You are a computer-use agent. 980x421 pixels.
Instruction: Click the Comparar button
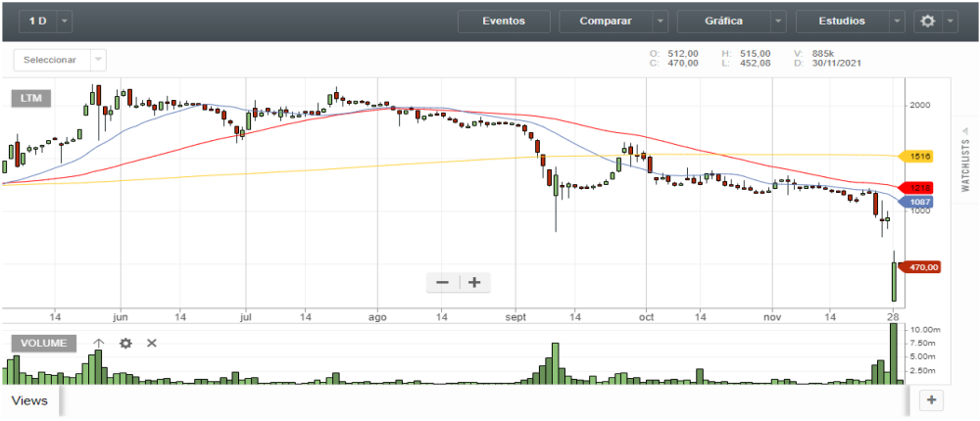[606, 22]
